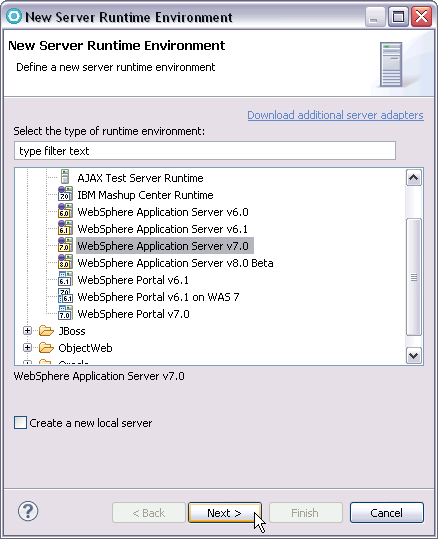Select WebSphere Portal v7.0

[x=133, y=314]
